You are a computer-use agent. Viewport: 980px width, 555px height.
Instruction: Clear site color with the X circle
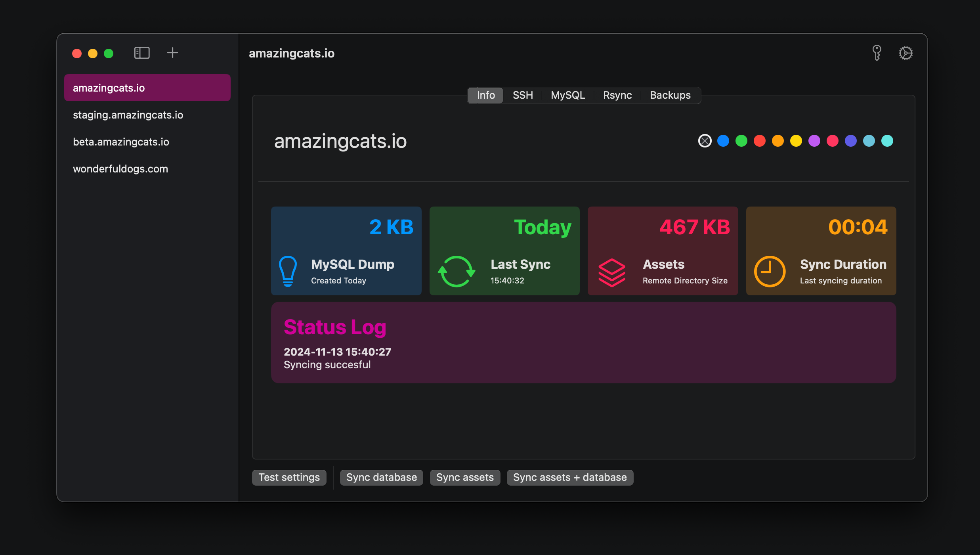[x=705, y=141]
